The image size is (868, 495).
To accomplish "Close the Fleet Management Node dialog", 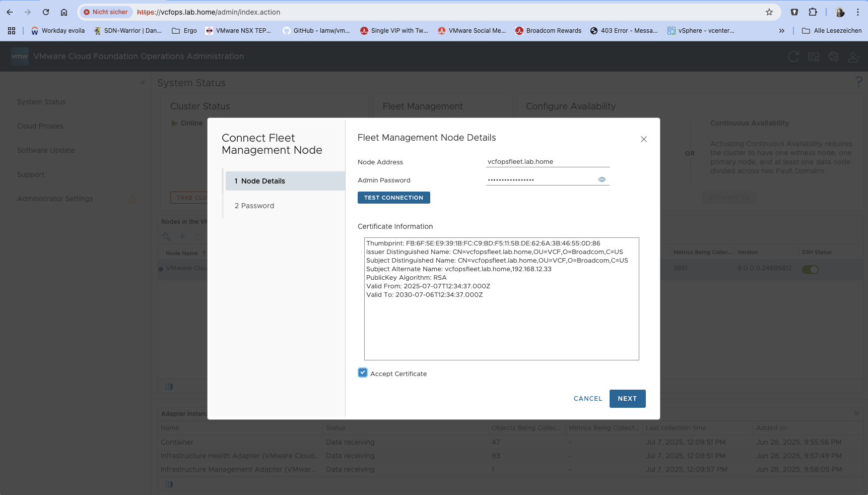I will pos(643,139).
